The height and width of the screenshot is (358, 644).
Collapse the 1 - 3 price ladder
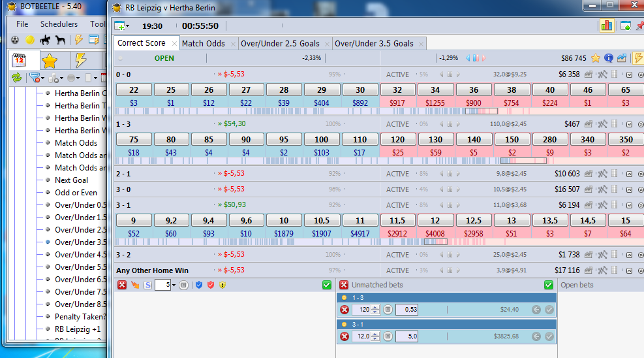point(629,124)
